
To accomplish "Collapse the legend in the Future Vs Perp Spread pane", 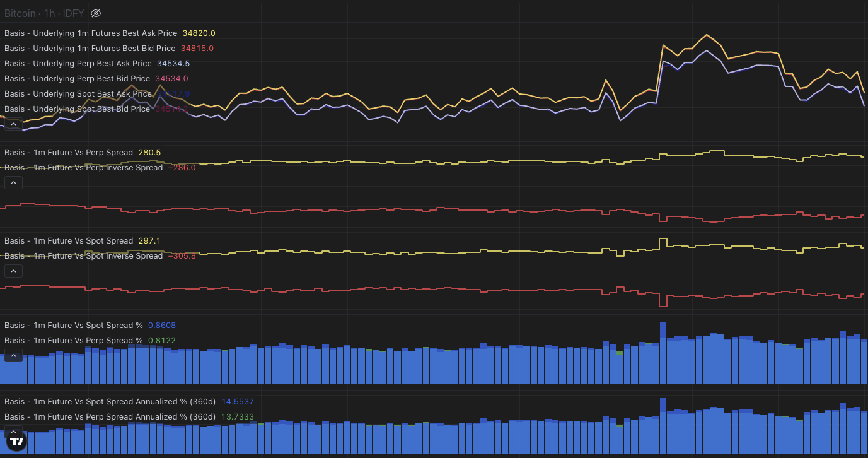I will pos(13,183).
